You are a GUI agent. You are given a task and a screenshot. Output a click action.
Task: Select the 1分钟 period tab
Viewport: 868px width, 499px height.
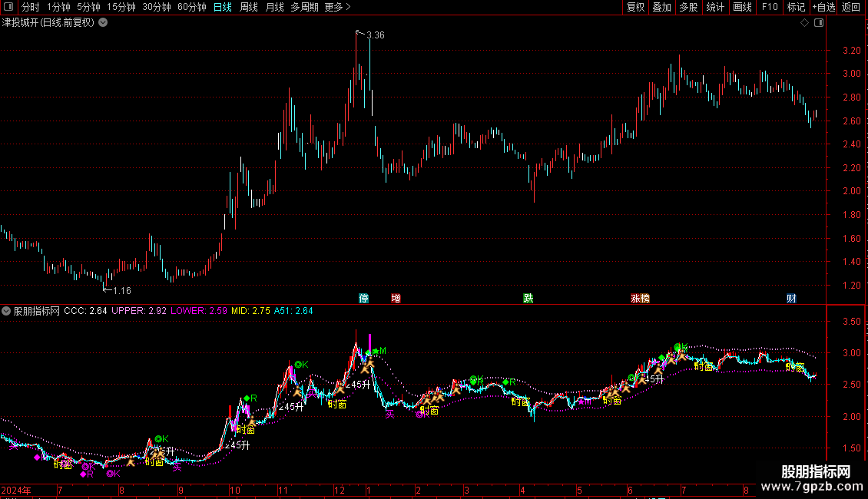(x=58, y=7)
